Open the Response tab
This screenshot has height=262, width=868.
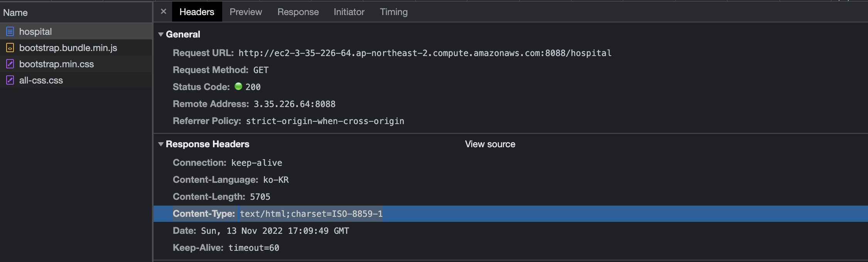[x=298, y=12]
